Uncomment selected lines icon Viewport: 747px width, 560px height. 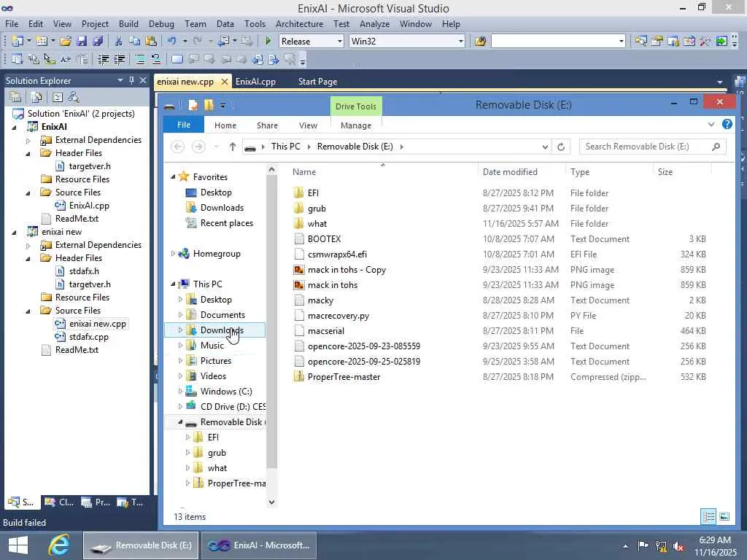pyautogui.click(x=156, y=60)
